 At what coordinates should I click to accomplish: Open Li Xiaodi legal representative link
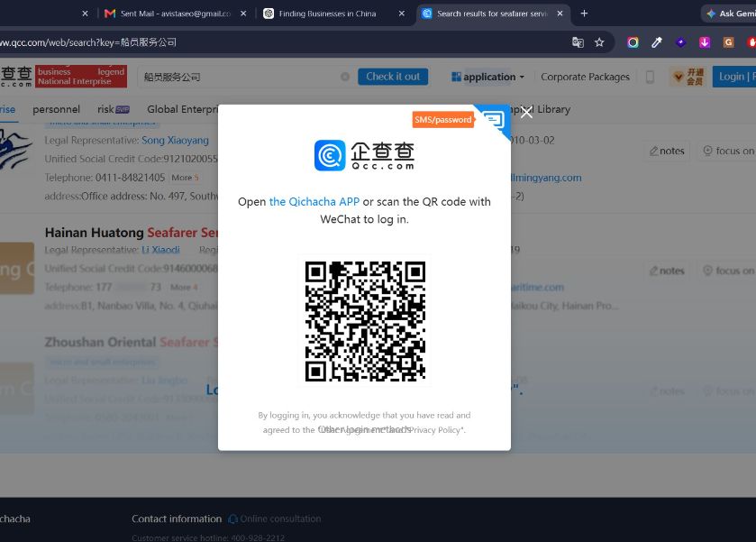[x=160, y=250]
